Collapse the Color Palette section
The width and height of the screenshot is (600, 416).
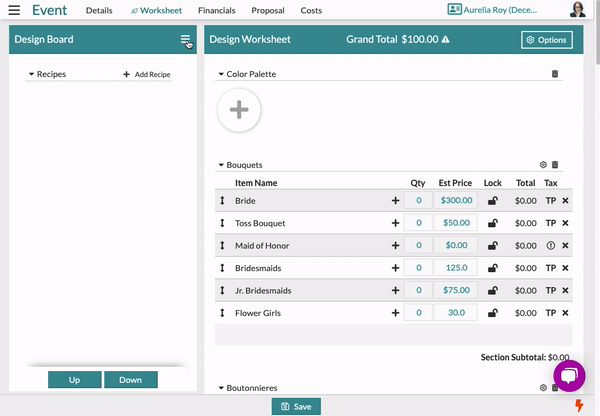221,74
